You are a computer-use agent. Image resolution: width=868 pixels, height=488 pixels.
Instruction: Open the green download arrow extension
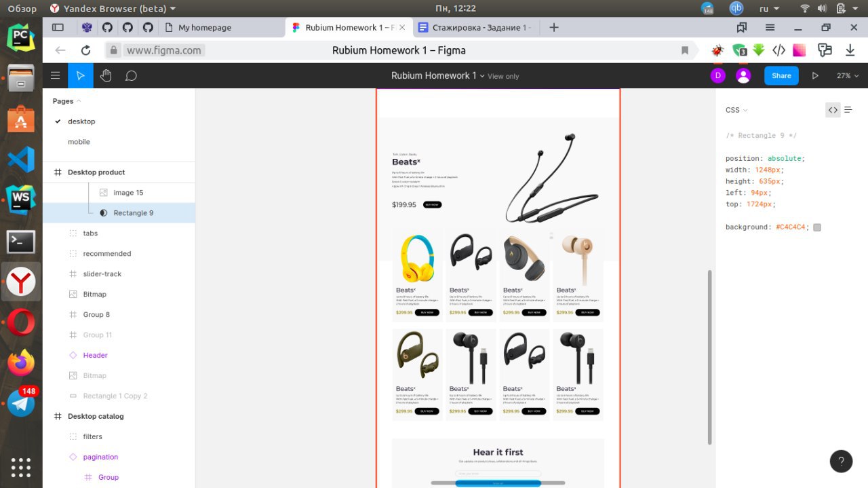pos(759,50)
